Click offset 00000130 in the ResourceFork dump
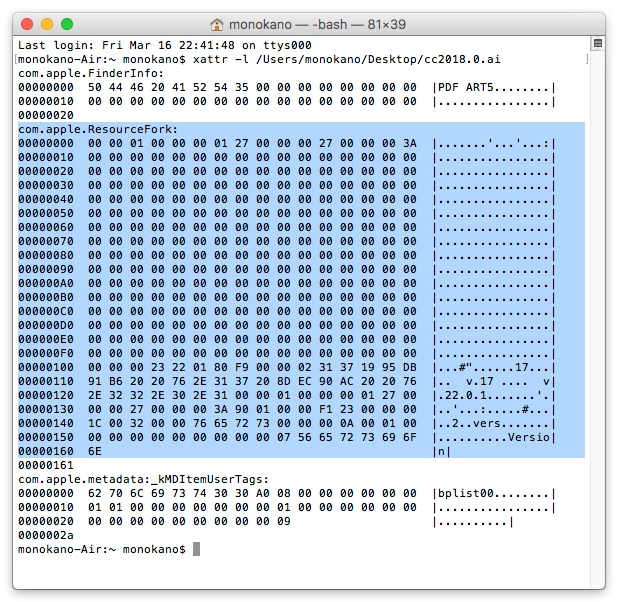 [x=46, y=409]
